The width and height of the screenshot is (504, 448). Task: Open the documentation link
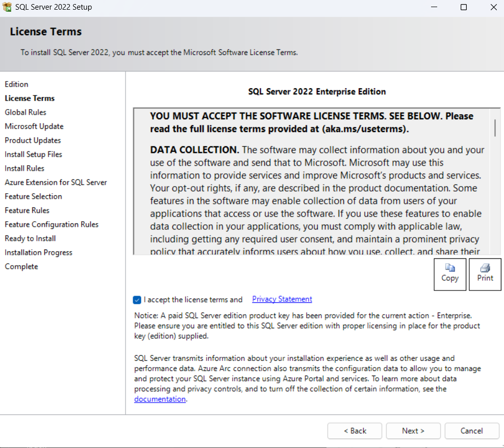[x=160, y=399]
